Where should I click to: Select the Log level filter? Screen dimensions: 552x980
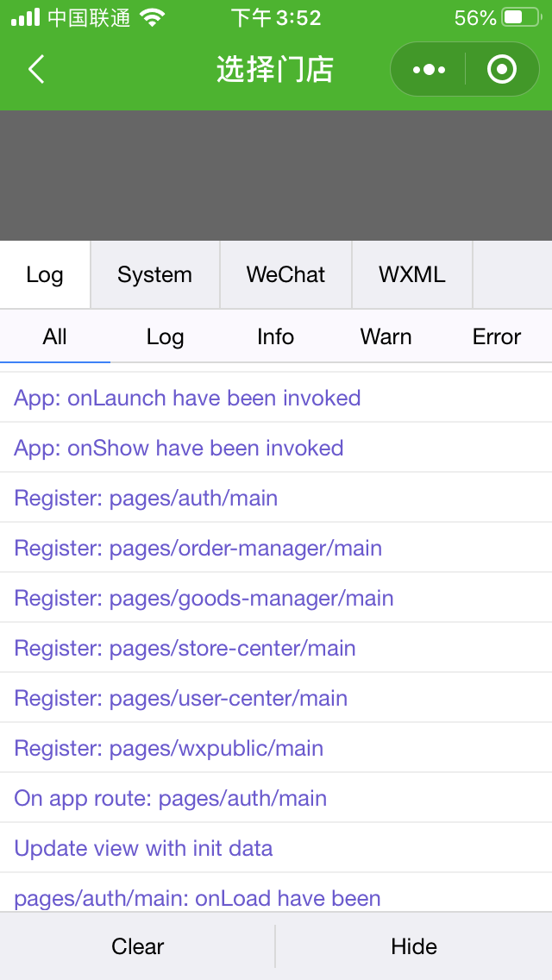tap(165, 336)
